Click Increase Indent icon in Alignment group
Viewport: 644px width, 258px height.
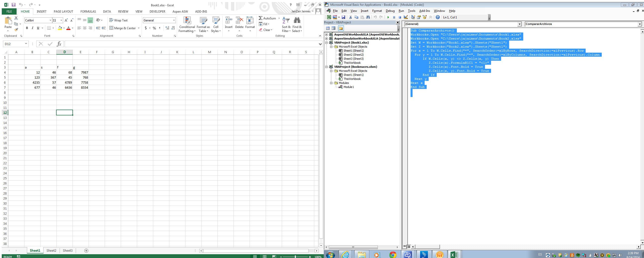pos(104,28)
